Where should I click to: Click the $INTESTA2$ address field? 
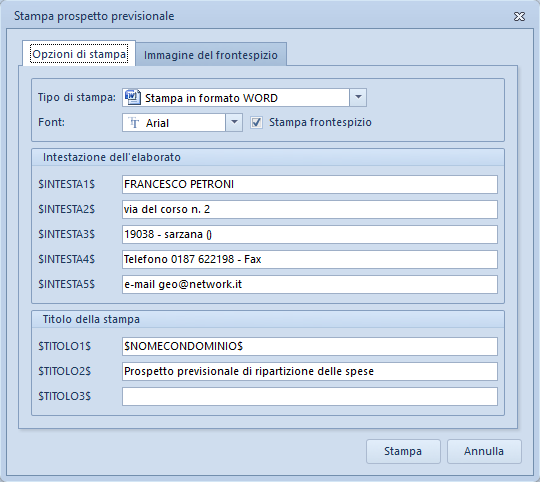click(x=310, y=209)
